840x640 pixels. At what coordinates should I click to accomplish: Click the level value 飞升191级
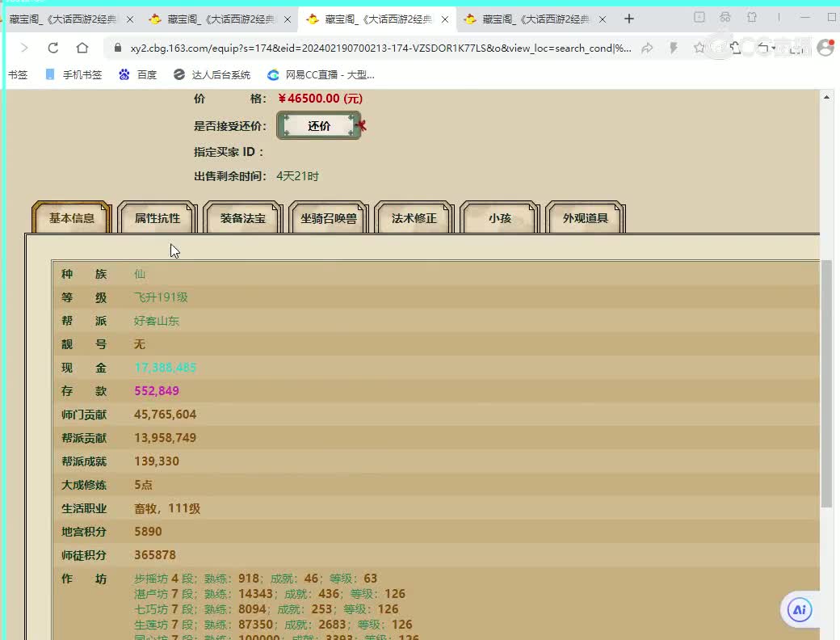coord(161,297)
